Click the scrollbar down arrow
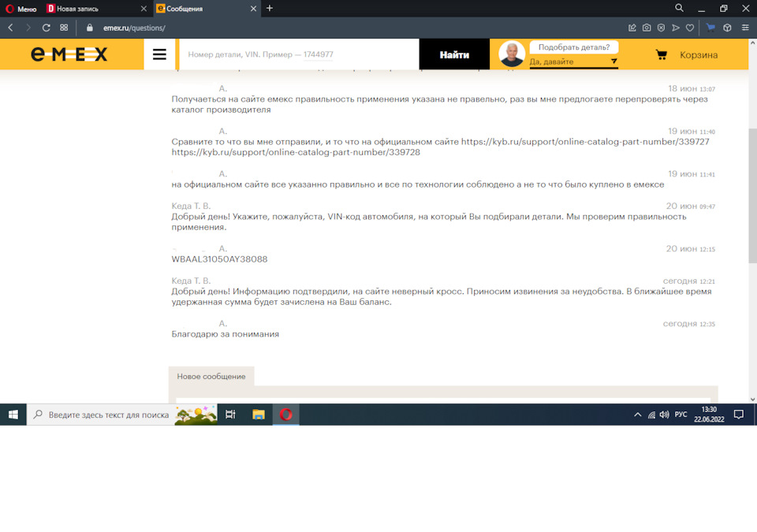 point(752,400)
